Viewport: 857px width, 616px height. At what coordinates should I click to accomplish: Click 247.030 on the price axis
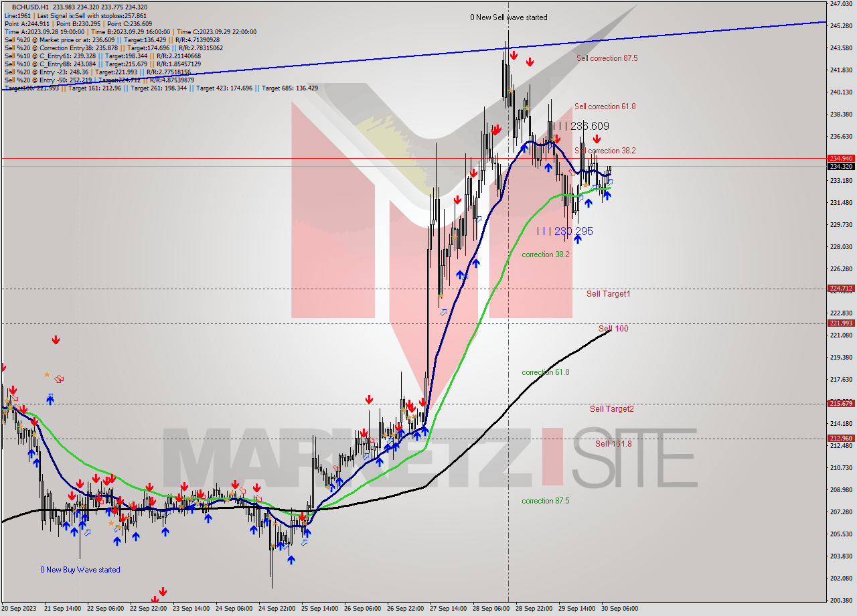(841, 4)
